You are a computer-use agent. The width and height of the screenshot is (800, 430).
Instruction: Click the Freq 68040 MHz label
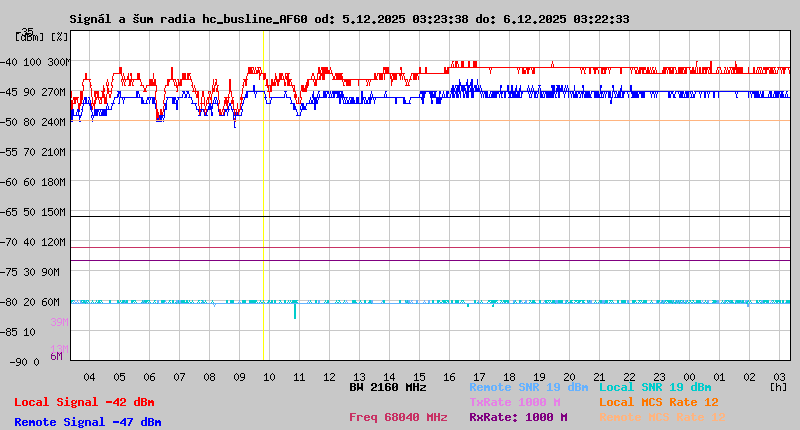point(398,417)
